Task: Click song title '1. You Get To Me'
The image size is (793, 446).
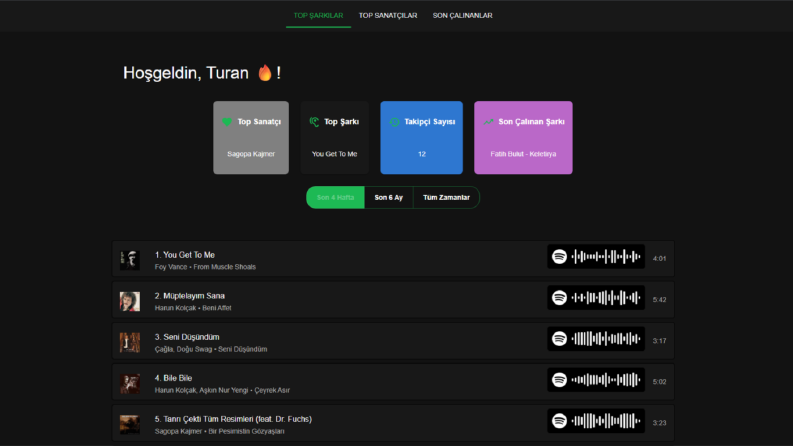Action: point(185,255)
